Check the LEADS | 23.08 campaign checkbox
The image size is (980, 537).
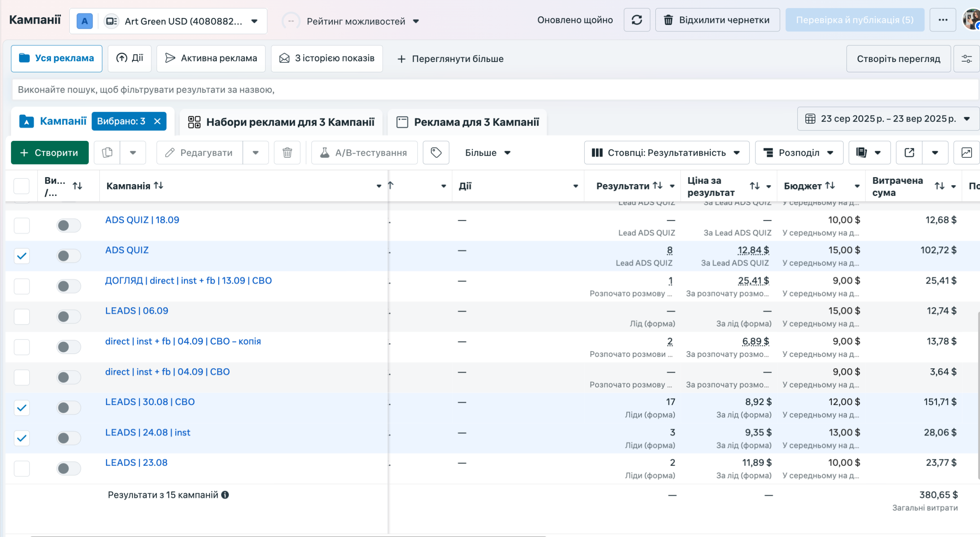pyautogui.click(x=22, y=468)
